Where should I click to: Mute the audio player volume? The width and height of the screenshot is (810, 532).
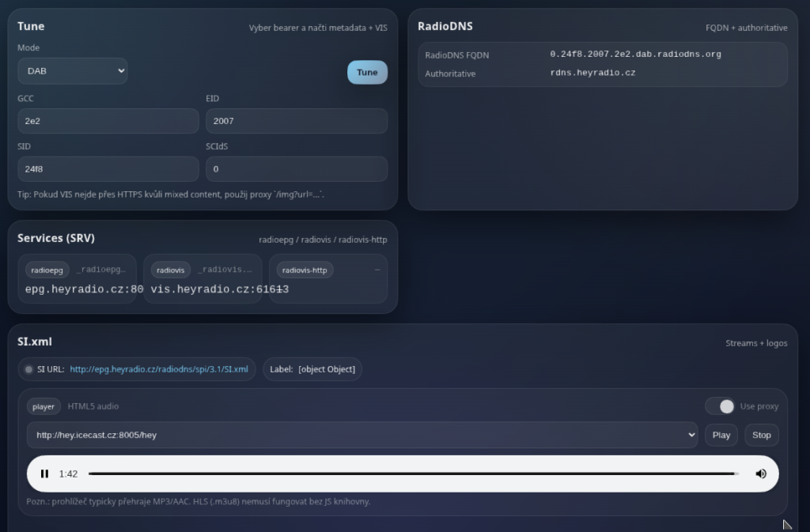[x=760, y=474]
